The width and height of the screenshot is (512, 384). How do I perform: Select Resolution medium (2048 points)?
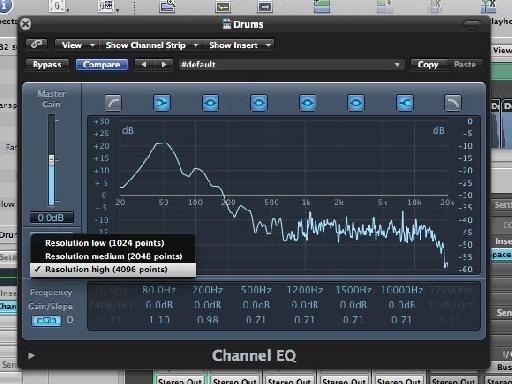pyautogui.click(x=113, y=256)
